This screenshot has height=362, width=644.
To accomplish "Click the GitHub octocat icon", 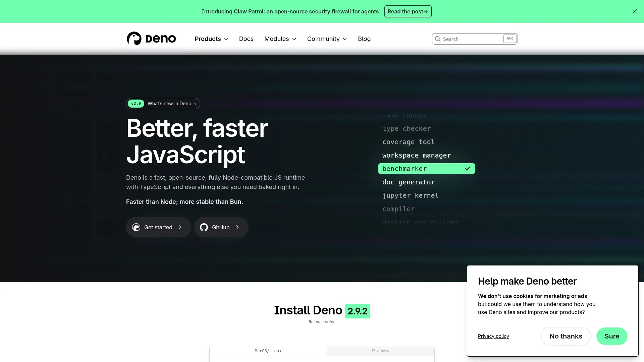I will coord(204,227).
